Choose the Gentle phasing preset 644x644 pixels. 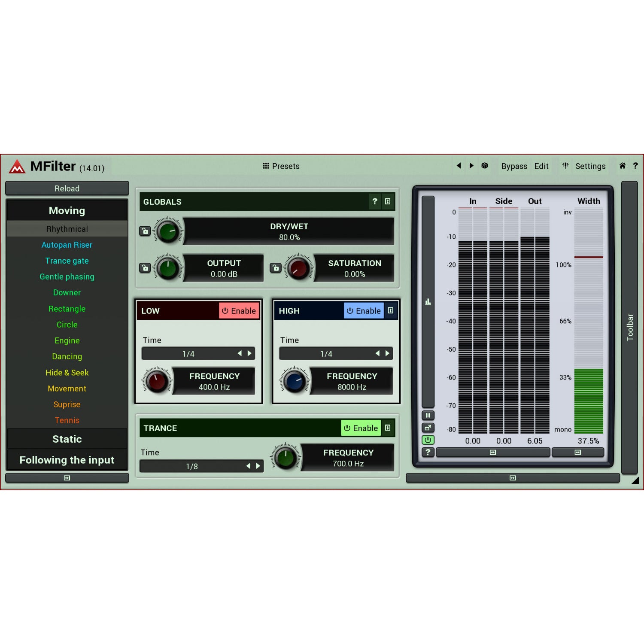(67, 277)
